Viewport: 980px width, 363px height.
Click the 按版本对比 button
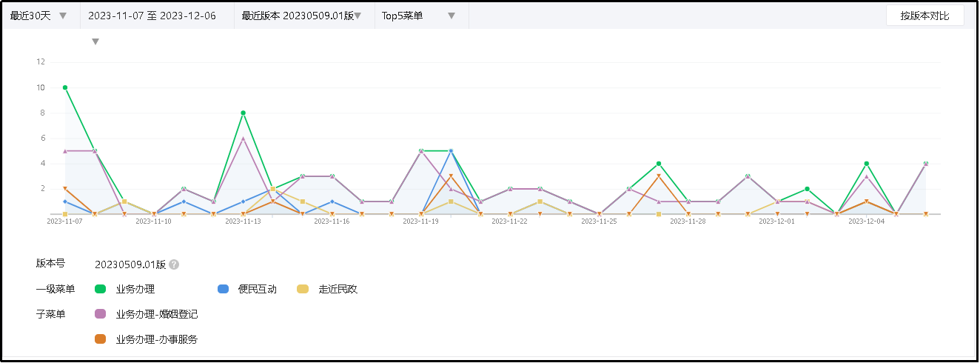point(924,16)
